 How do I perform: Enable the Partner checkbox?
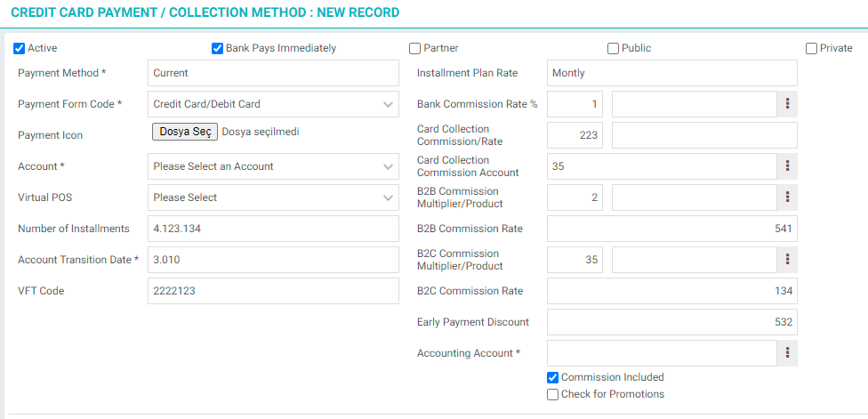point(414,49)
